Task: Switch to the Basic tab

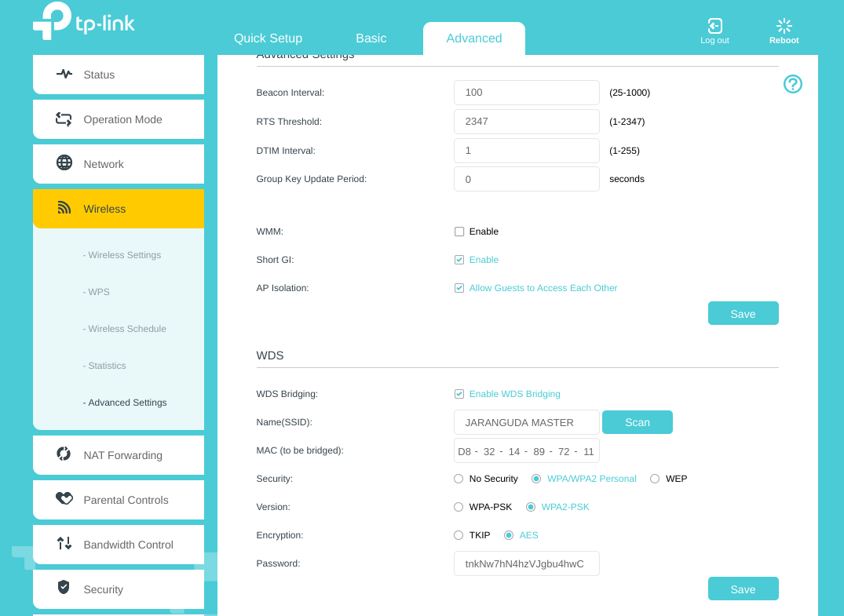Action: coord(371,38)
